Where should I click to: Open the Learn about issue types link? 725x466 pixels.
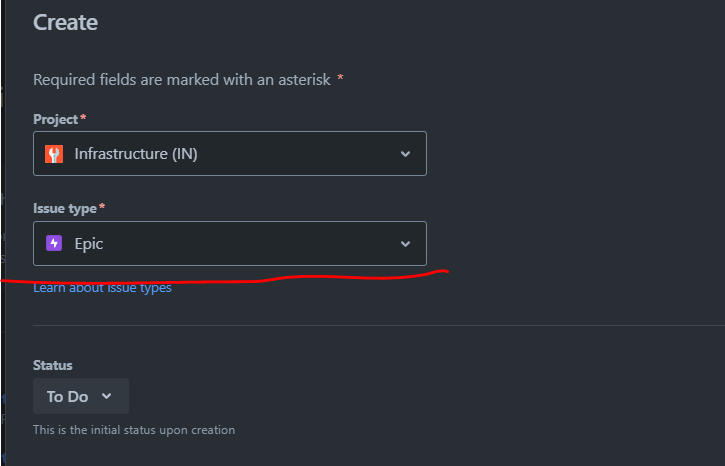102,288
